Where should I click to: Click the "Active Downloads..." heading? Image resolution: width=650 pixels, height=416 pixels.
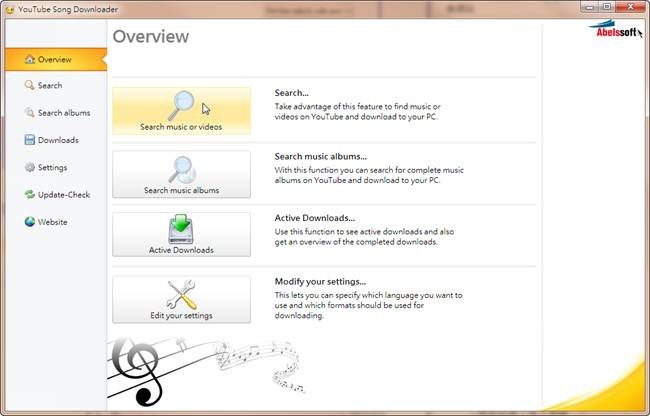[x=315, y=218]
